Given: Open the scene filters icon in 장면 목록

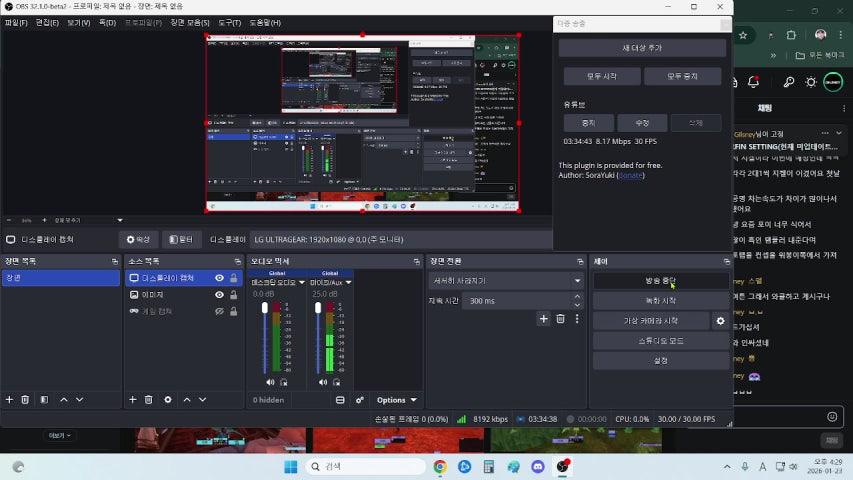Looking at the screenshot, I should click(44, 399).
